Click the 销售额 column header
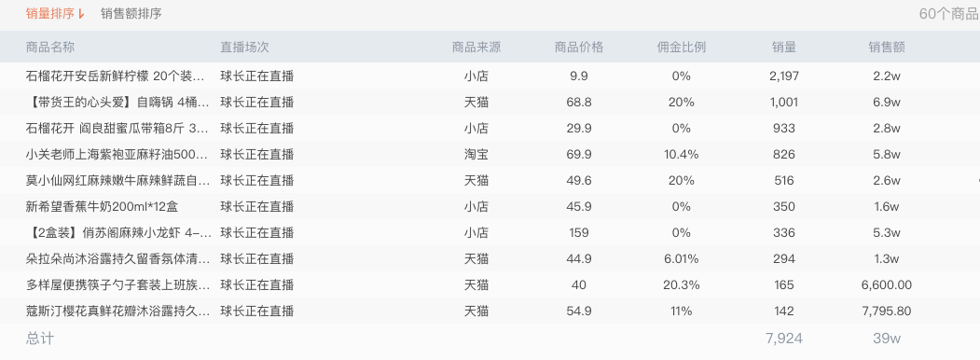This screenshot has height=360, width=980. 886,47
